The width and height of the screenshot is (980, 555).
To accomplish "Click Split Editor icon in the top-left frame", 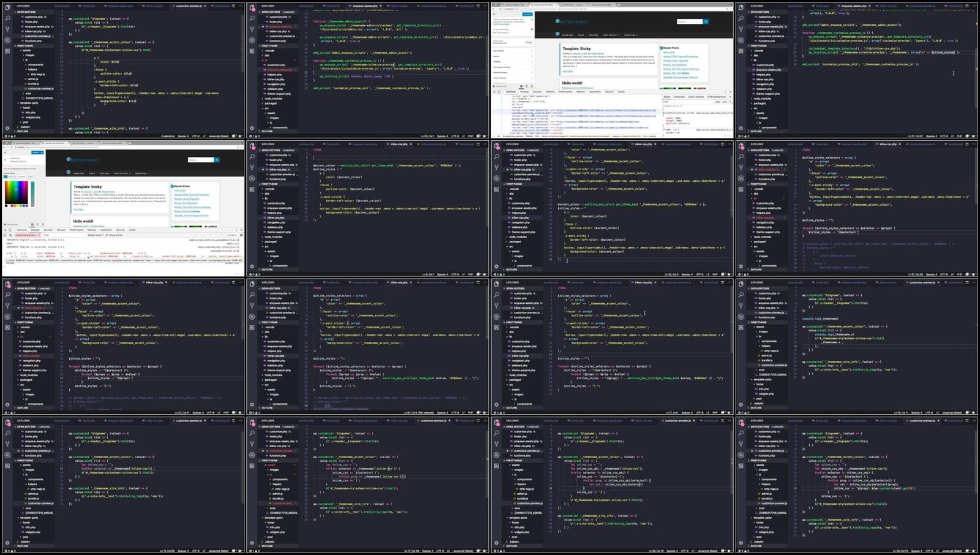I will coord(234,6).
